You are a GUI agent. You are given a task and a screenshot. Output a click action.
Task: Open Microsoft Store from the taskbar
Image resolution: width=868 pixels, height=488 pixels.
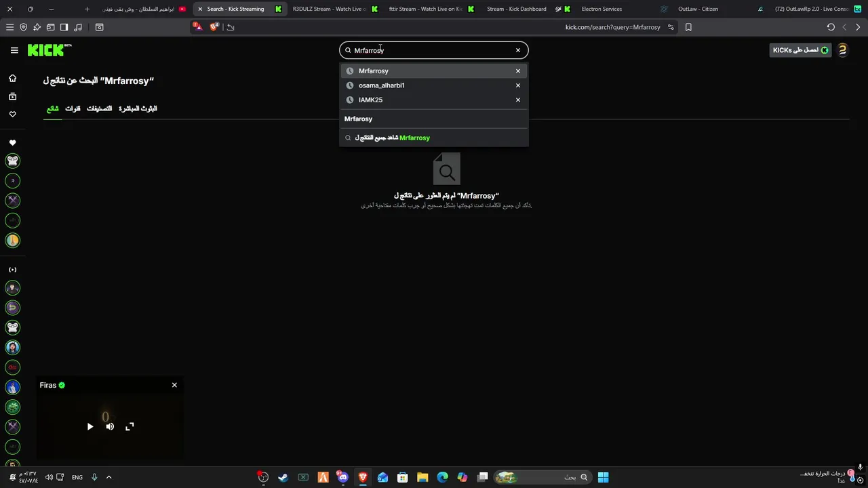point(402,477)
